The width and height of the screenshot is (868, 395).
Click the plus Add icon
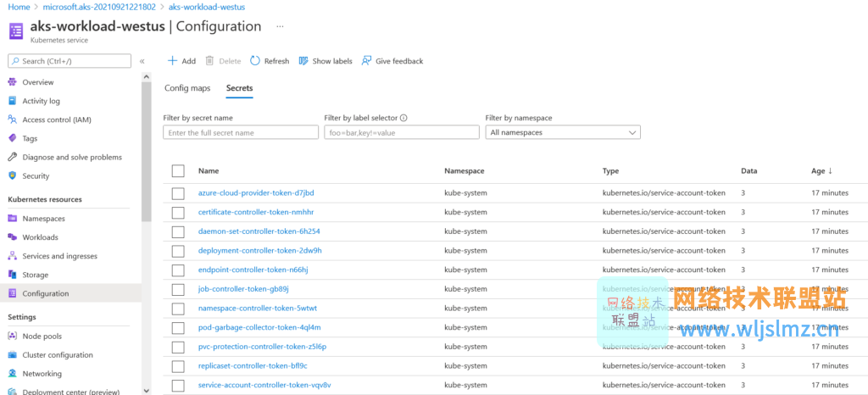[x=172, y=61]
